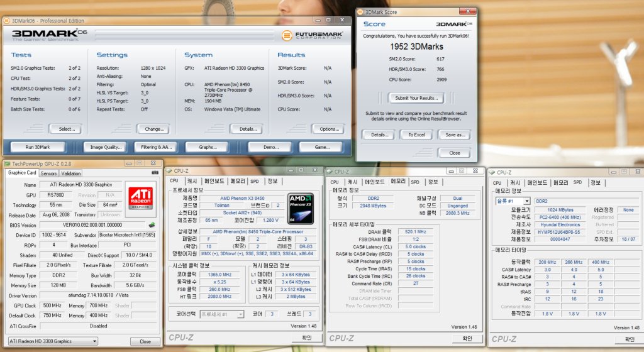This screenshot has height=352, width=644.
Task: Click the ATI CrossFire Disabled field
Action: point(98,326)
